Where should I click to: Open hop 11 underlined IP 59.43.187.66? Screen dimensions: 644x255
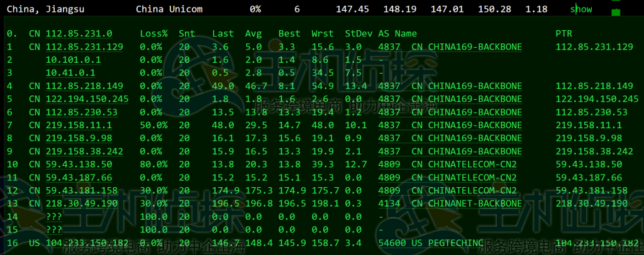[79, 178]
